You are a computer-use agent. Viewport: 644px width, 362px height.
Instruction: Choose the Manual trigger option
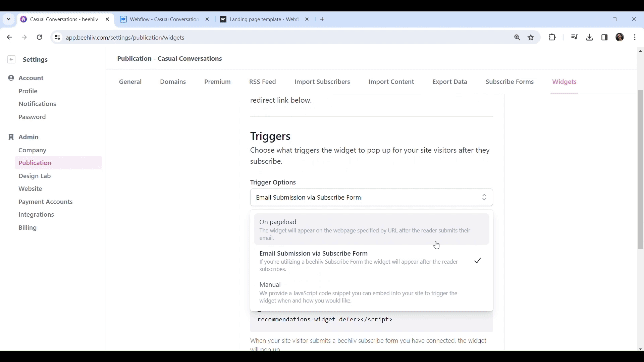[x=371, y=292]
